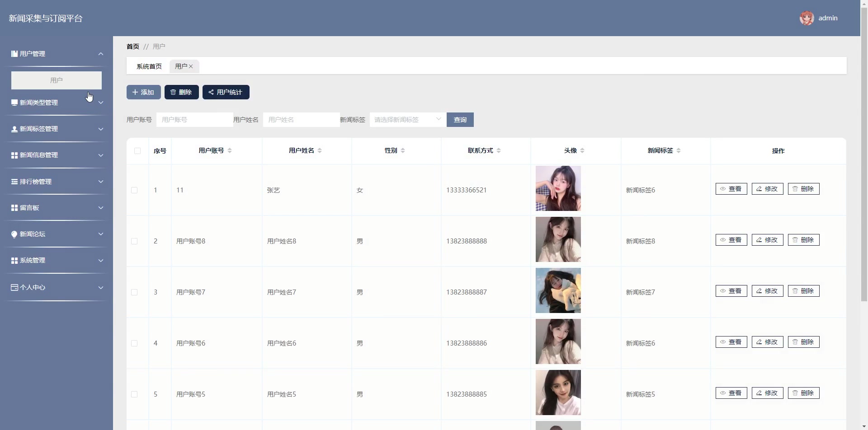Open 用户统计 statistics
Image resolution: width=868 pixels, height=430 pixels.
[226, 92]
